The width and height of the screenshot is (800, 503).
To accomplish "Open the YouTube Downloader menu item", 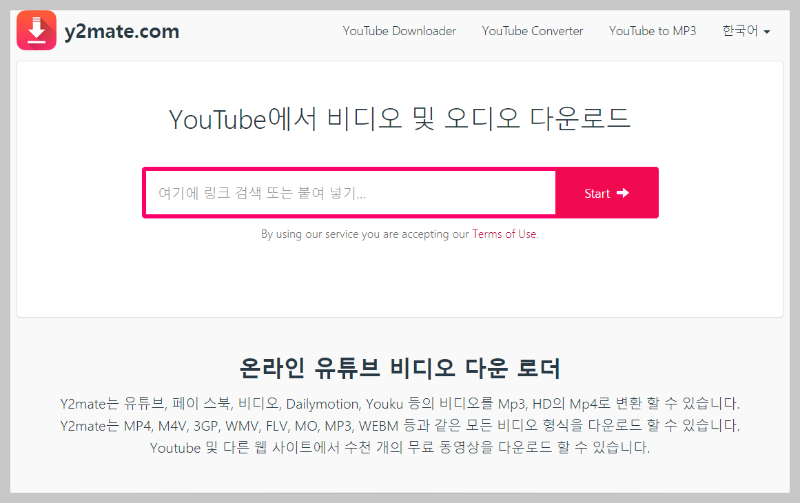I will point(399,31).
